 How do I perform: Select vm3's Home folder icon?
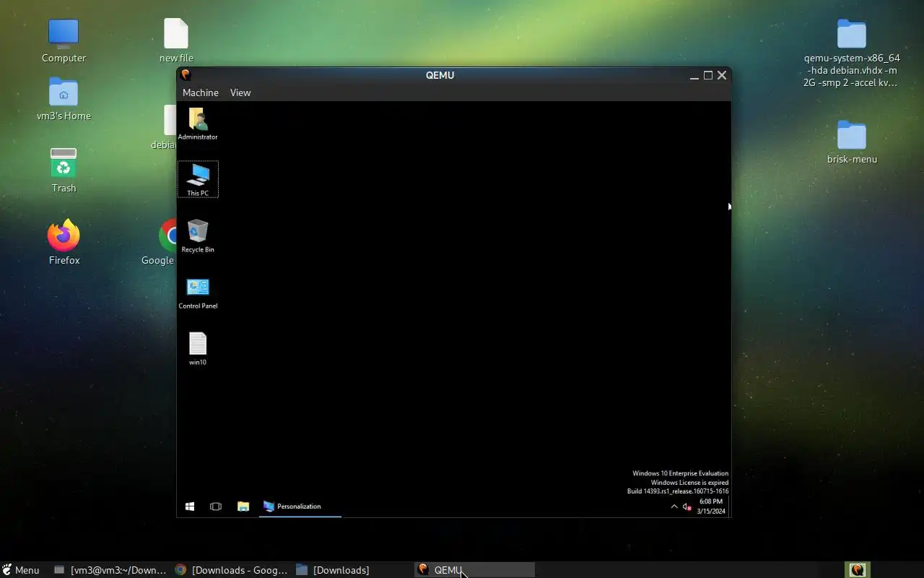(64, 99)
